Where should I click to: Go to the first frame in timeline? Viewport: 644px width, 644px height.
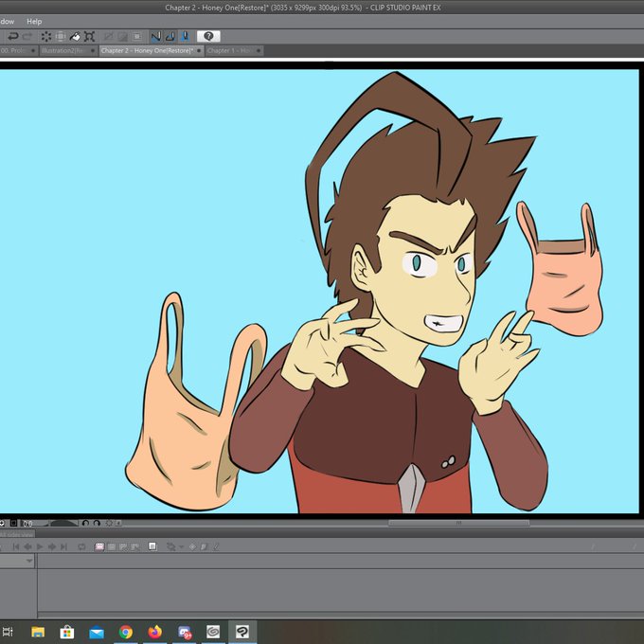coord(16,546)
